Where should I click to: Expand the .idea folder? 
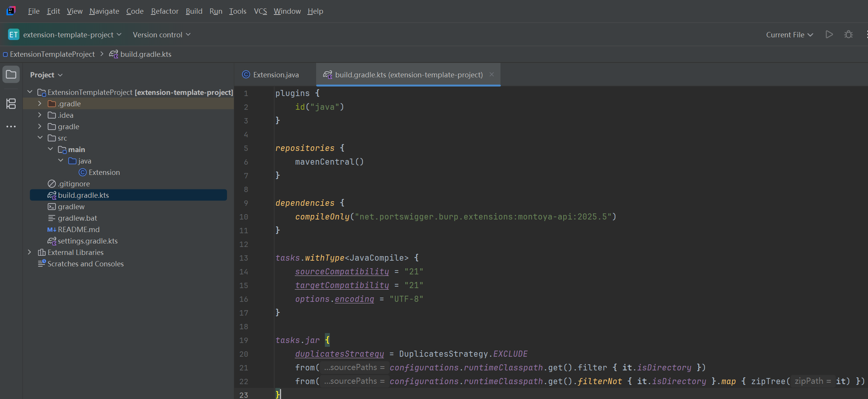(x=40, y=115)
